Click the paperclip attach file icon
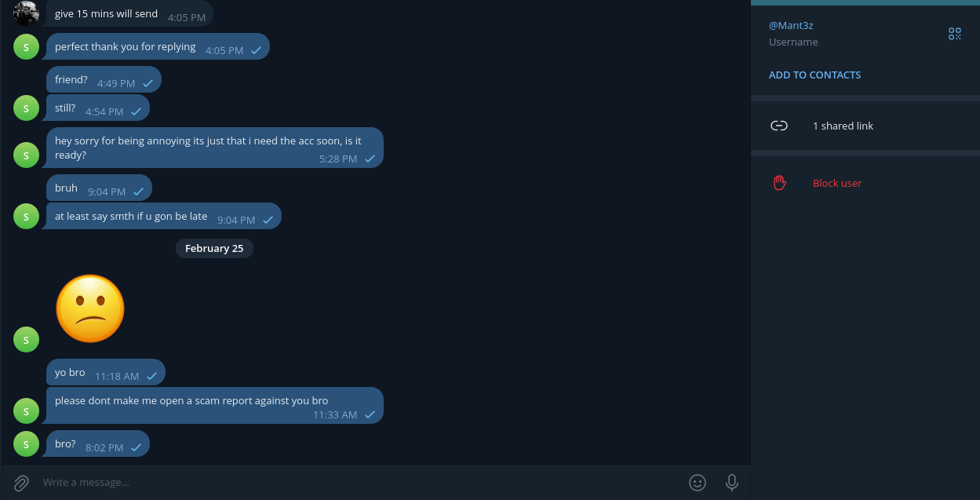 (x=21, y=483)
